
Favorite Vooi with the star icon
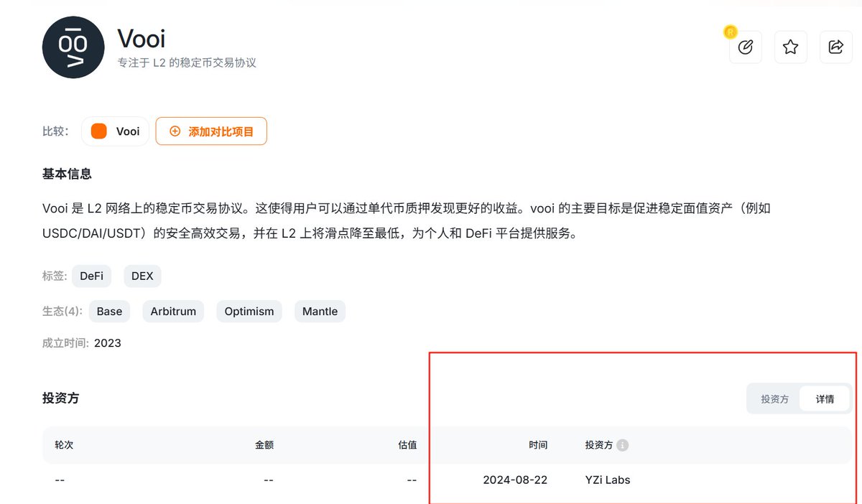click(791, 47)
